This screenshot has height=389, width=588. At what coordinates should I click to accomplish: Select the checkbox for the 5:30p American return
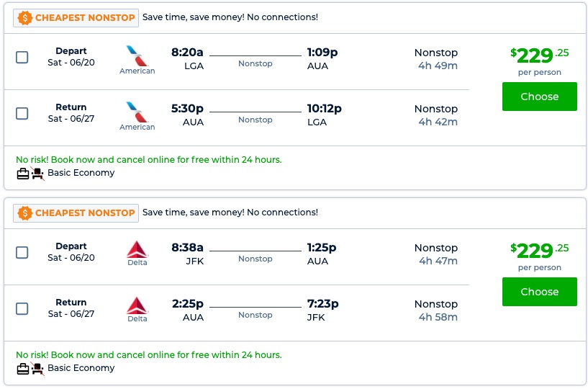click(x=22, y=113)
